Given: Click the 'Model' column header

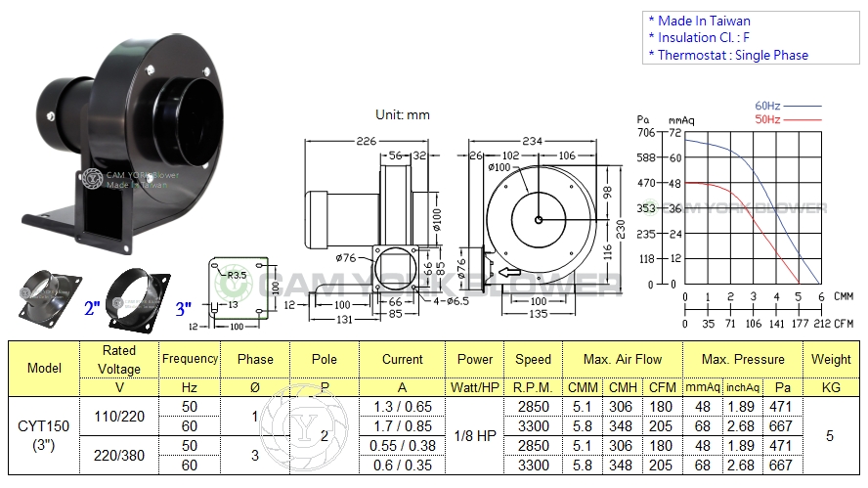Looking at the screenshot, I should (44, 369).
